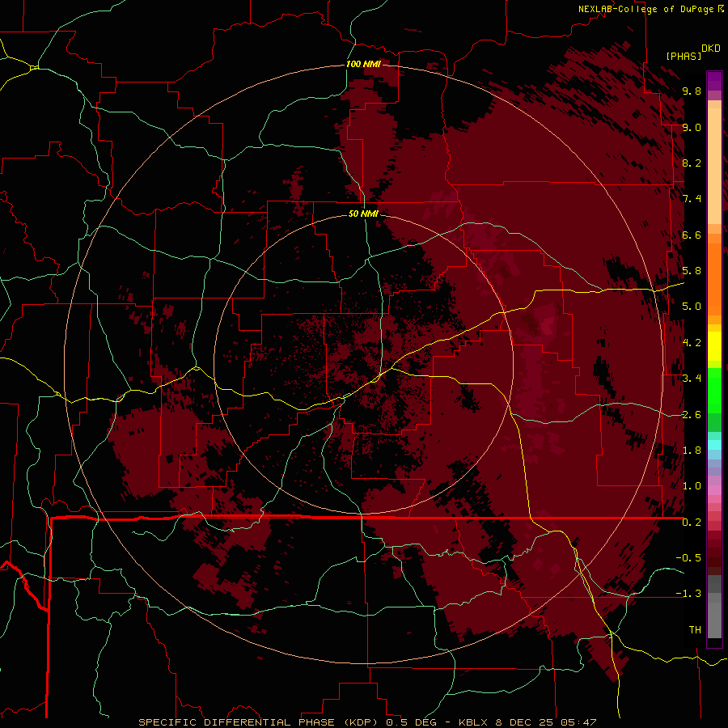Click the 8.2 value on color scale
Screen dimensions: 728x728
click(x=692, y=163)
